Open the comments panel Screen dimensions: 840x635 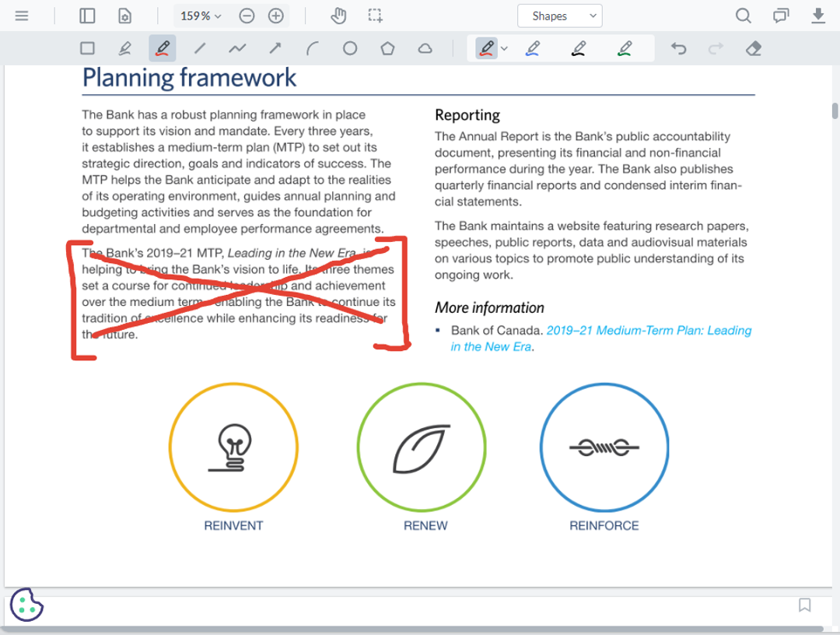(780, 16)
